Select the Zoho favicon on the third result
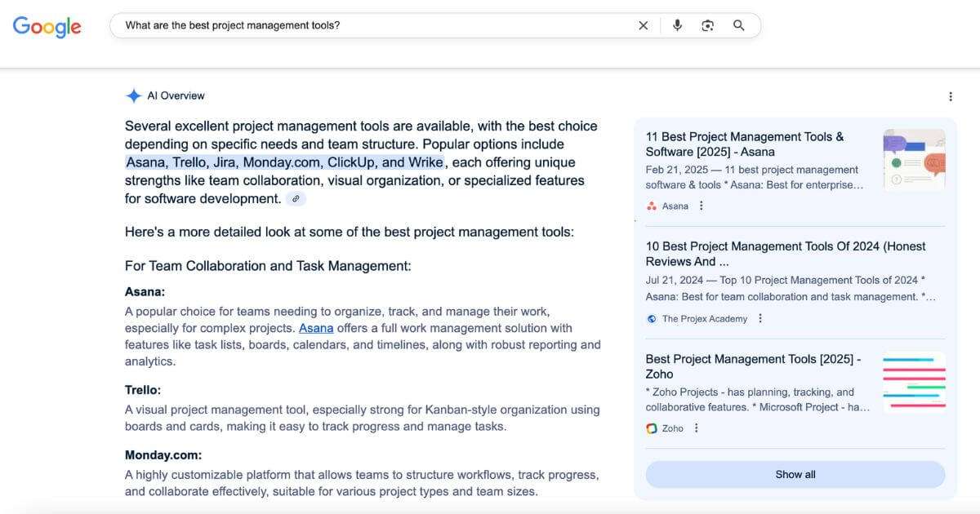The image size is (980, 514). point(652,428)
